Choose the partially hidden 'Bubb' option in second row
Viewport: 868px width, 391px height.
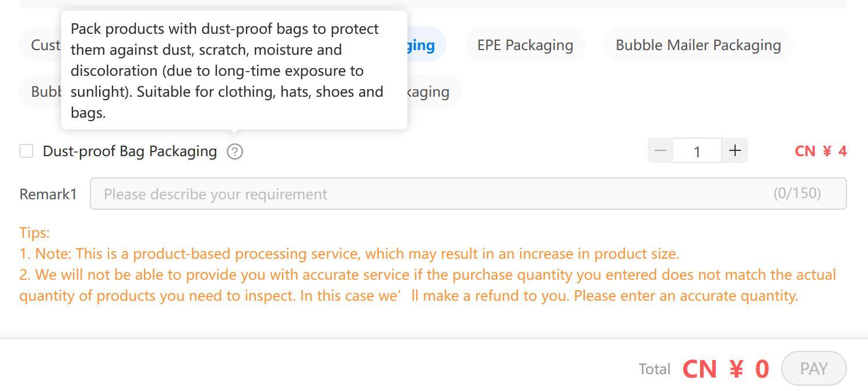[41, 91]
